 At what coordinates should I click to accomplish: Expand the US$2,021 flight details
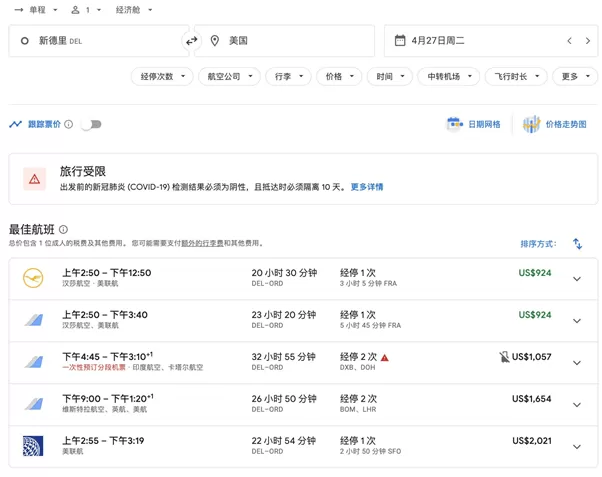(x=577, y=447)
